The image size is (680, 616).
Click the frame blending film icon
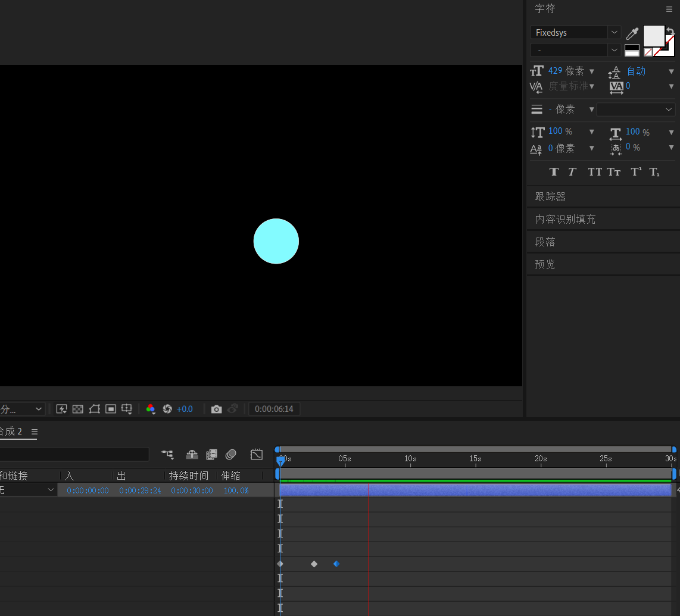click(211, 455)
